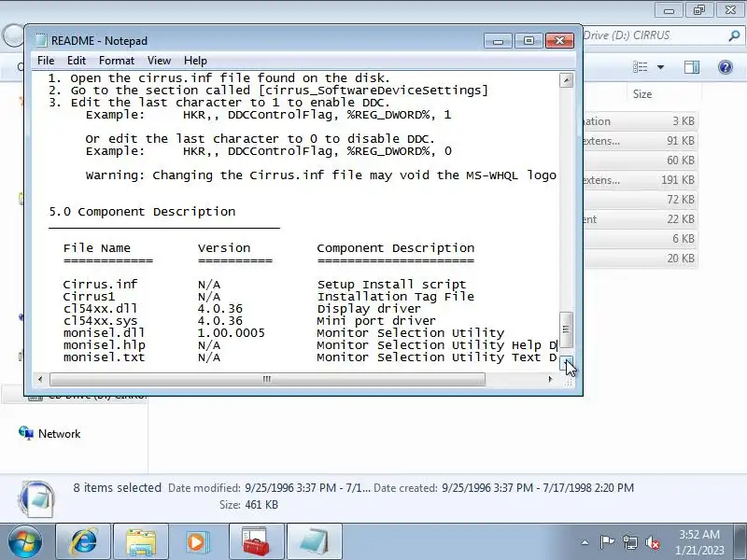Viewport: 747px width, 560px height.
Task: Click the '5.0 Component Description' heading text
Action: 142,212
